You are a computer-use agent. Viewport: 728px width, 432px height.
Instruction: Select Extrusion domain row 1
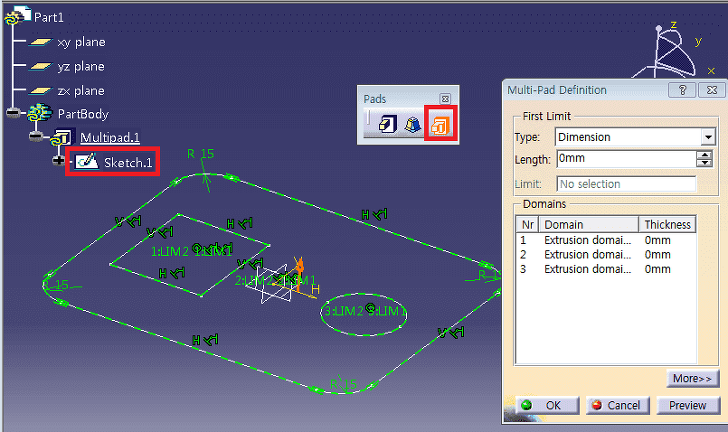(606, 240)
